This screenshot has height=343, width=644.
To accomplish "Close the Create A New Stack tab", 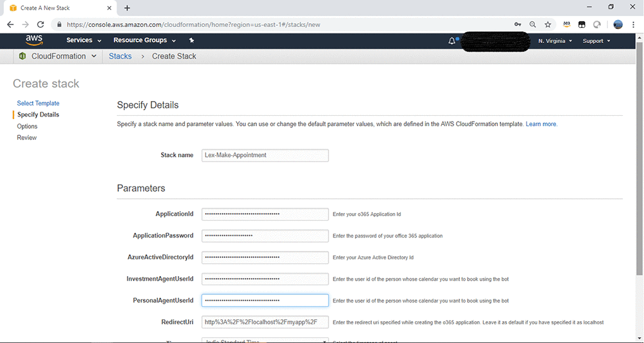I will (x=109, y=8).
